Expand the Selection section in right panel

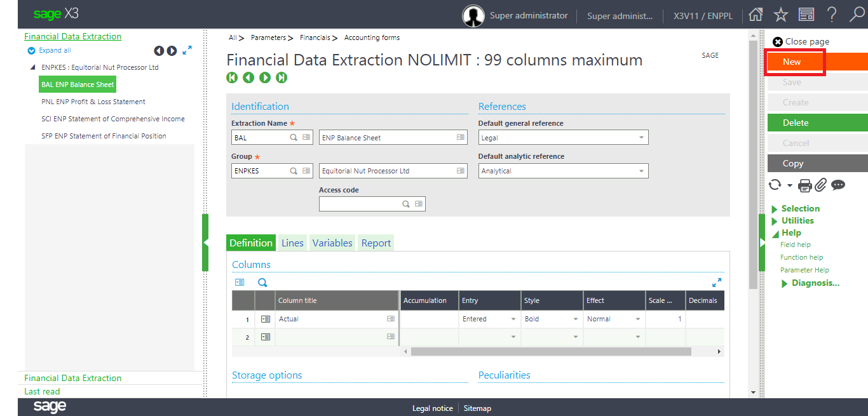801,208
